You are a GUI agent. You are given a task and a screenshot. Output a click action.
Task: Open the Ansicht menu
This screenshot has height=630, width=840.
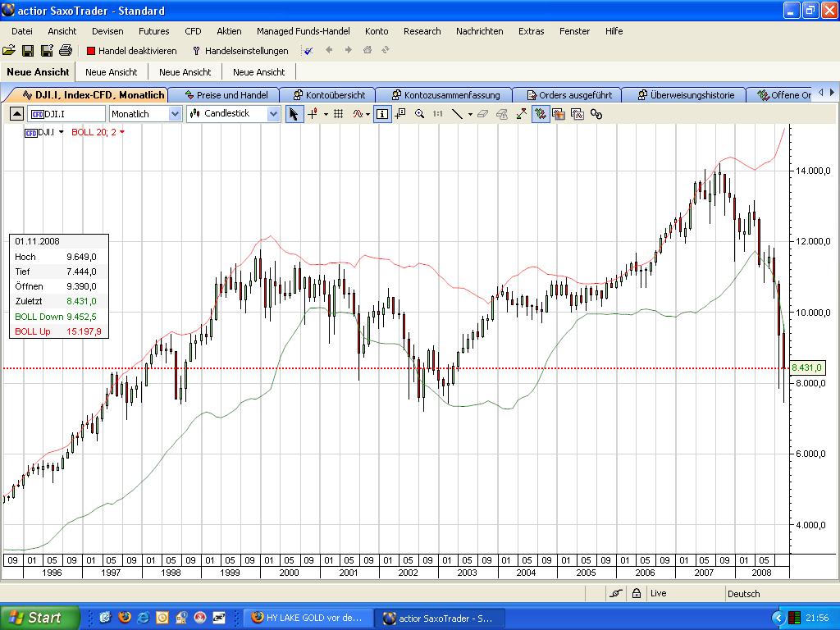tap(62, 31)
